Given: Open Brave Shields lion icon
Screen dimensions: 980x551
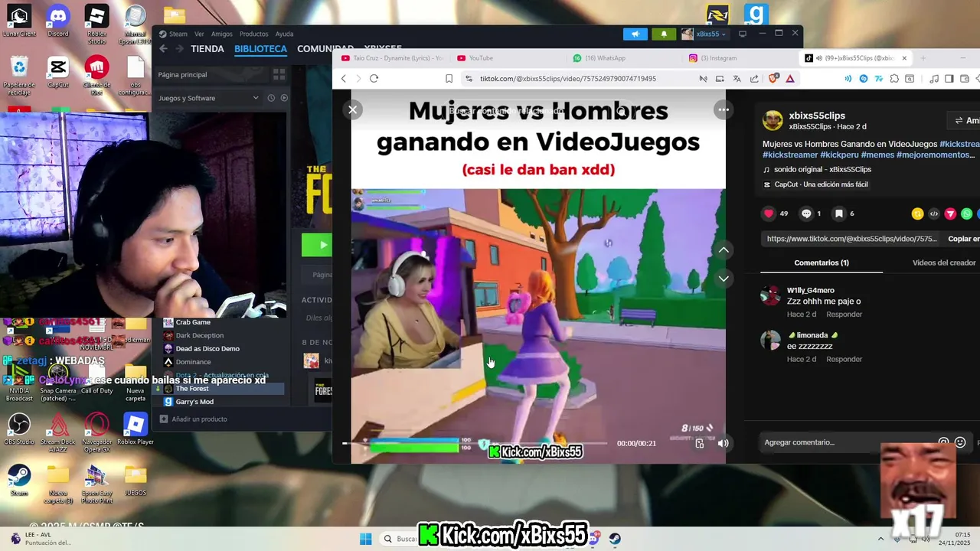Looking at the screenshot, I should (x=773, y=78).
